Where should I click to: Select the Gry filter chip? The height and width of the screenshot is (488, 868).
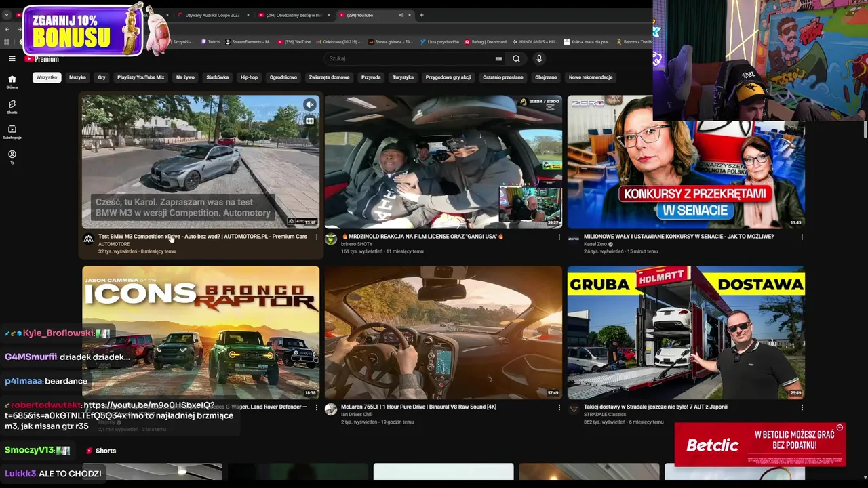point(102,77)
